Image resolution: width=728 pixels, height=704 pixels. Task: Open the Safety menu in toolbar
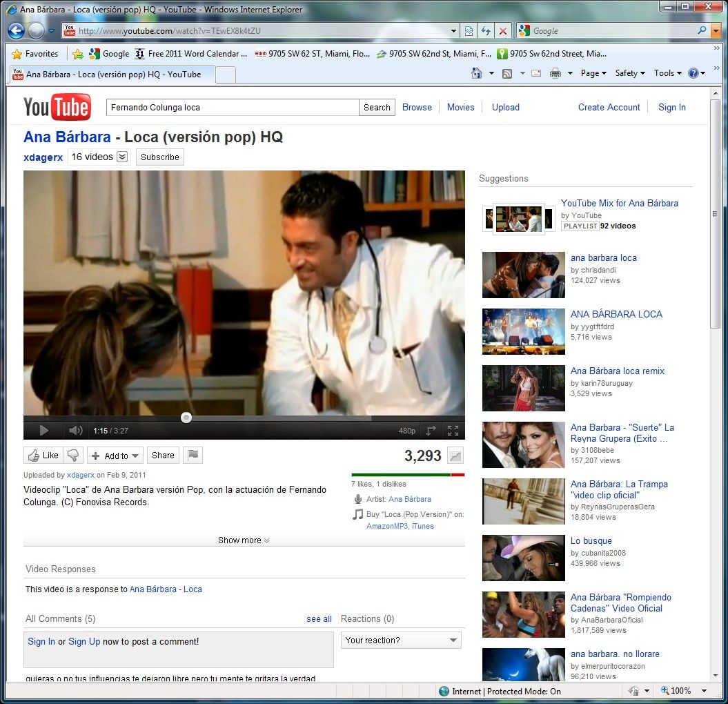click(629, 73)
